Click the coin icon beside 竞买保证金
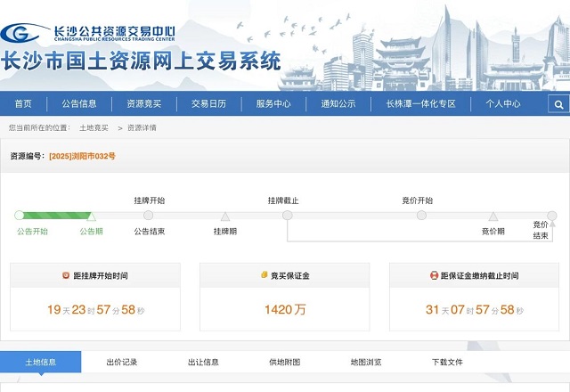Viewport: 570px width, 392px height. (x=263, y=275)
